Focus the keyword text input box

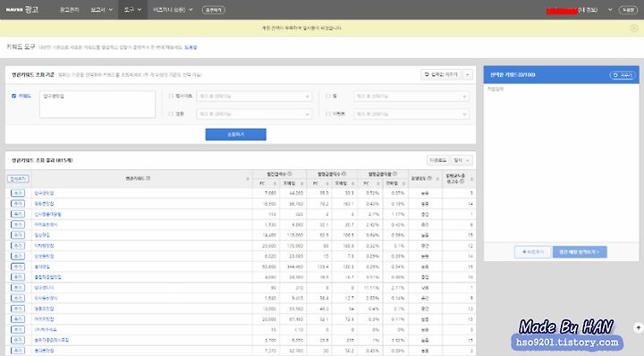pyautogui.click(x=97, y=105)
